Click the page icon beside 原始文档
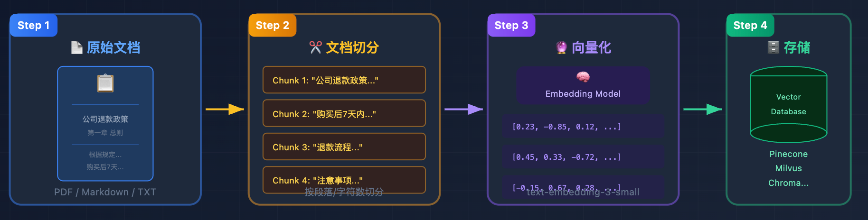Viewport: 868px width, 220px height. click(76, 47)
